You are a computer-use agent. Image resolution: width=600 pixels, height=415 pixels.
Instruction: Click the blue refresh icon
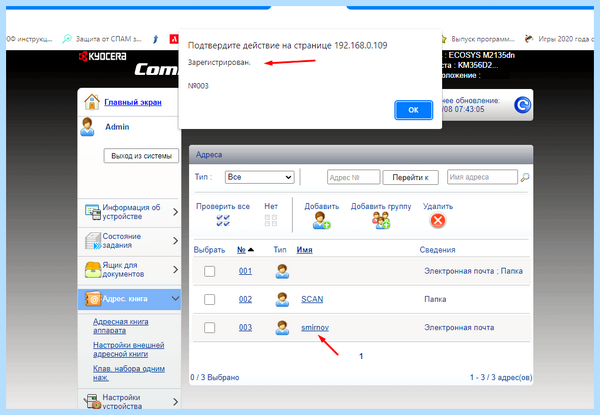click(x=522, y=105)
